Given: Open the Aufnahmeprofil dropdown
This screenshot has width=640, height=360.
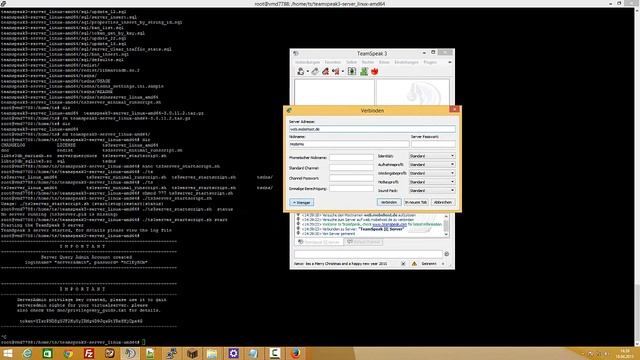Looking at the screenshot, I should tap(432, 164).
